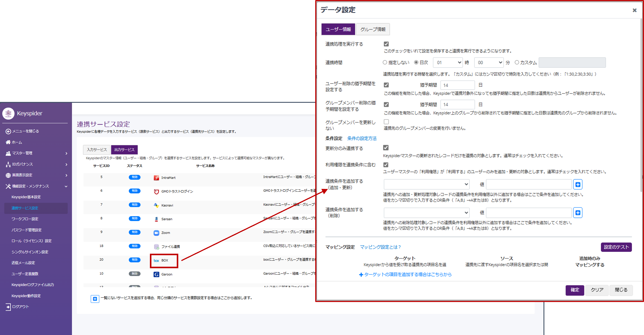Click the home icon in sidebar
The image size is (644, 335).
click(8, 142)
